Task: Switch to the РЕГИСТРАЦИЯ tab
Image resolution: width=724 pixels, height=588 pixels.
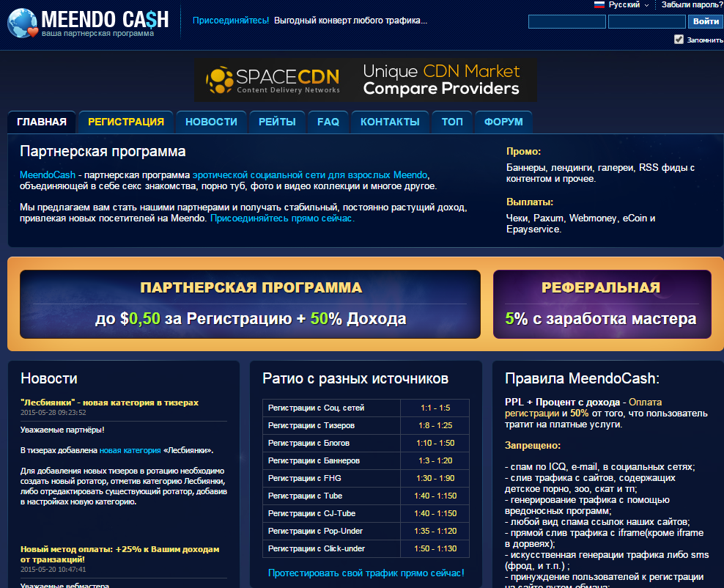Action: pyautogui.click(x=126, y=122)
